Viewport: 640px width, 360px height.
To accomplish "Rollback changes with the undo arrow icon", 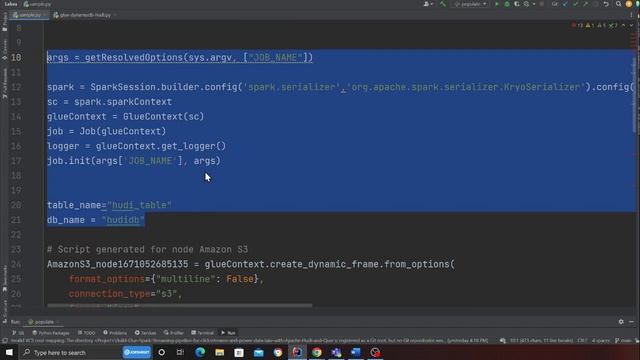I will point(606,4).
